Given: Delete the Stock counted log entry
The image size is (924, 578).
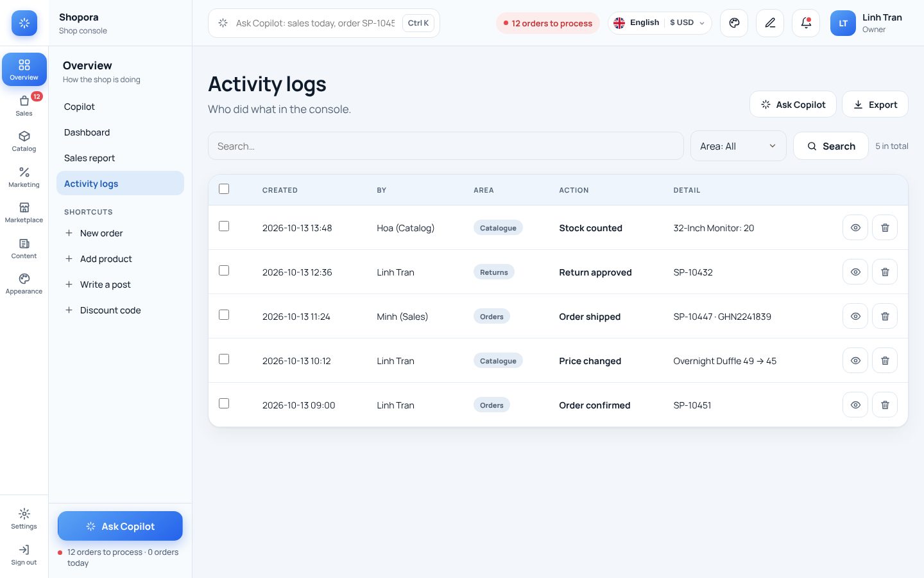Looking at the screenshot, I should point(885,227).
